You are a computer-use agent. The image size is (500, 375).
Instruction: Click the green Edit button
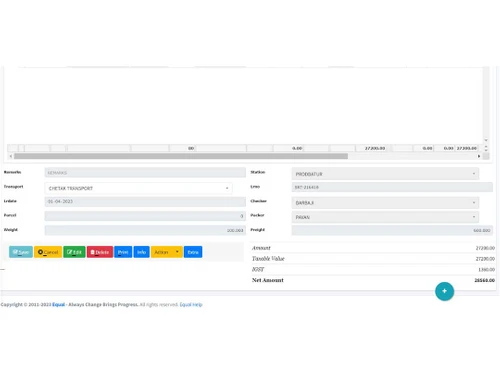[x=74, y=252]
